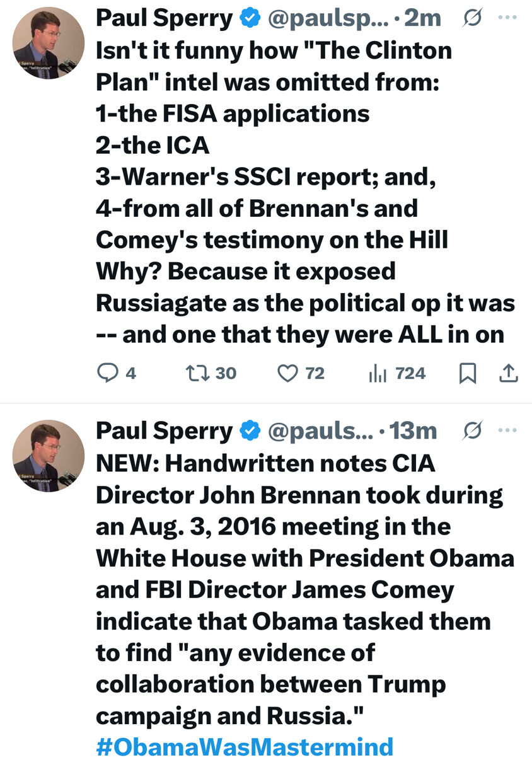Click the 2m timestamp

422,19
